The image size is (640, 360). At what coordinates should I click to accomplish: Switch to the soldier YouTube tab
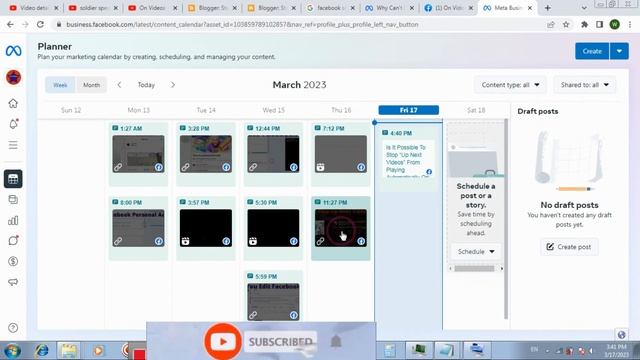tap(93, 8)
